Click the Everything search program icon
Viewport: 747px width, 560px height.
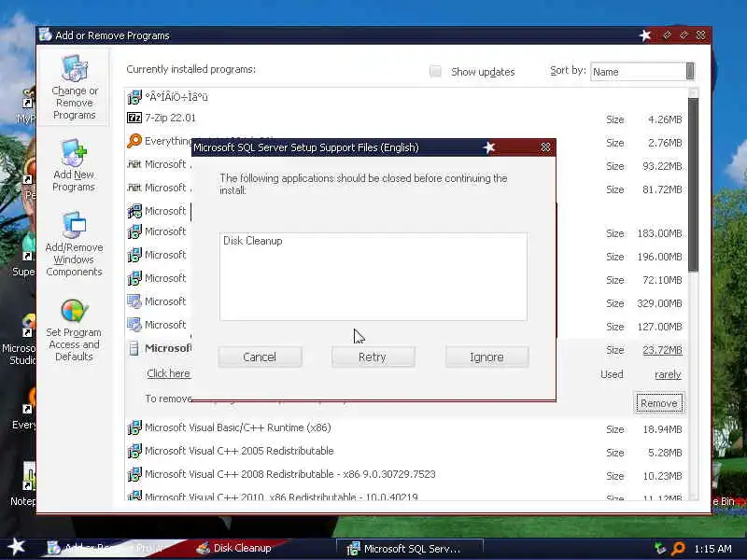[134, 141]
